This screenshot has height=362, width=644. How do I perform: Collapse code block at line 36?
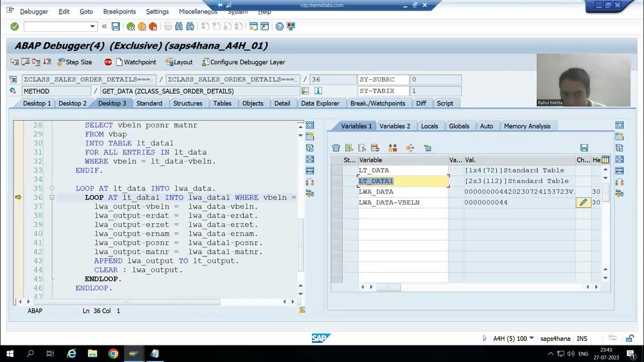[52, 198]
